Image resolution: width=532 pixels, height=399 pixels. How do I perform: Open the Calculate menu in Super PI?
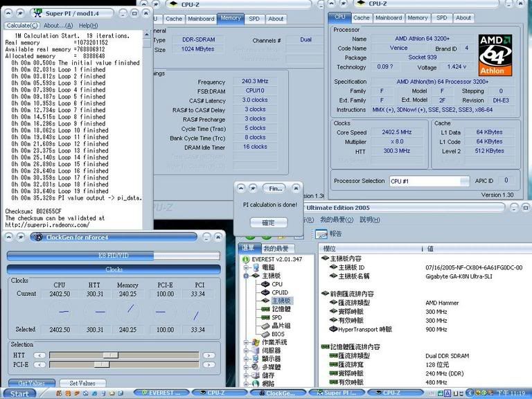point(21,26)
